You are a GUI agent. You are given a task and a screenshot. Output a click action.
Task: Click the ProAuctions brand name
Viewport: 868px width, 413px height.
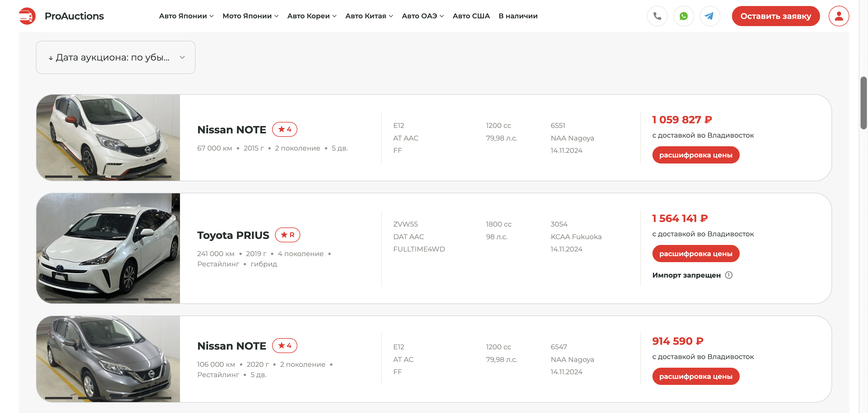point(74,16)
